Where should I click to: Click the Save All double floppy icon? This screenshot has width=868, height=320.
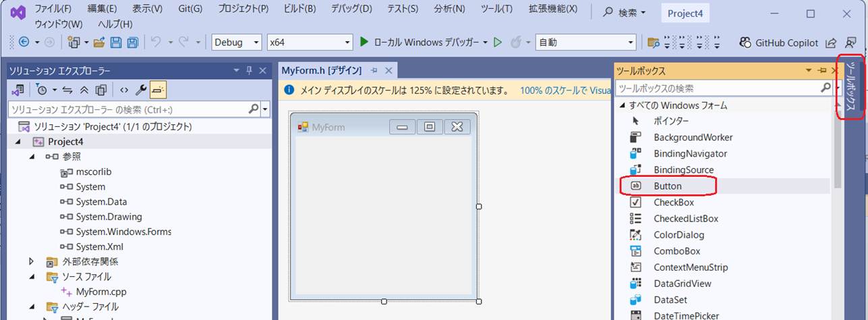pyautogui.click(x=132, y=42)
